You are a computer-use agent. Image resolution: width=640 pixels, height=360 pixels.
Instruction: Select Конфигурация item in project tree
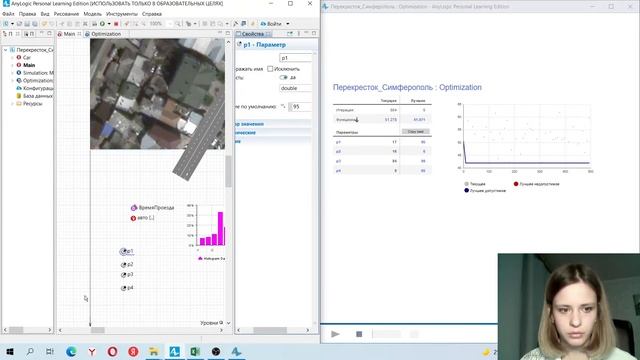click(x=35, y=88)
